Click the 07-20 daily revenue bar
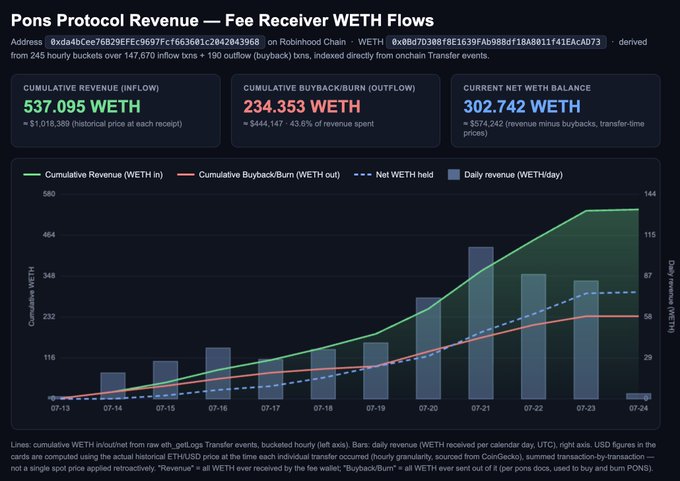Screen dimensions: 680x481 coord(428,348)
